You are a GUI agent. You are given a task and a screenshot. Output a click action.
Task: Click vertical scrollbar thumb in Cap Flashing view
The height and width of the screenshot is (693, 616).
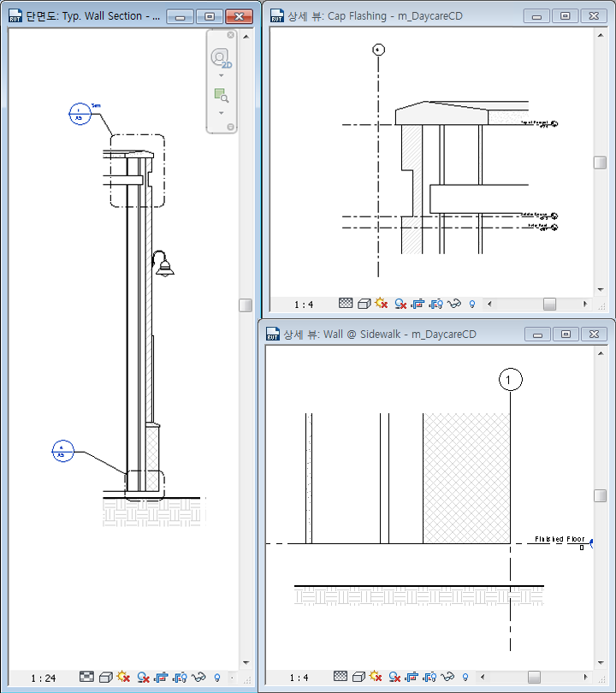[x=600, y=163]
